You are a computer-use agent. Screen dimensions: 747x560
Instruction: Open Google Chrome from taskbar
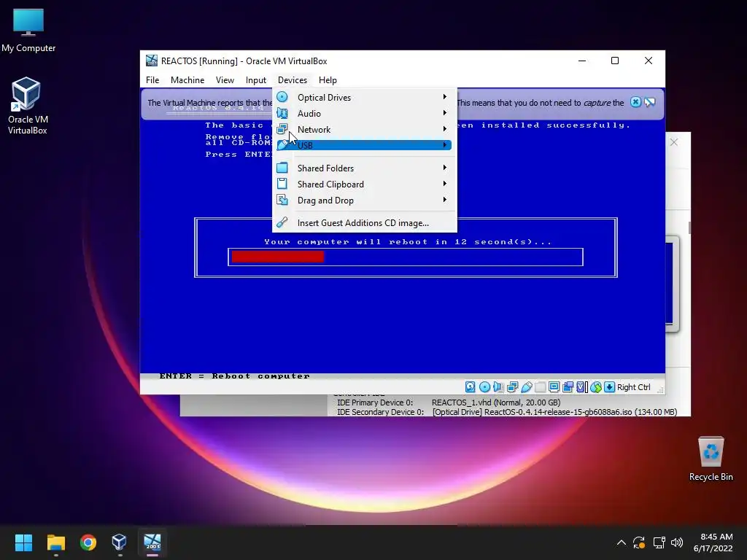(88, 542)
